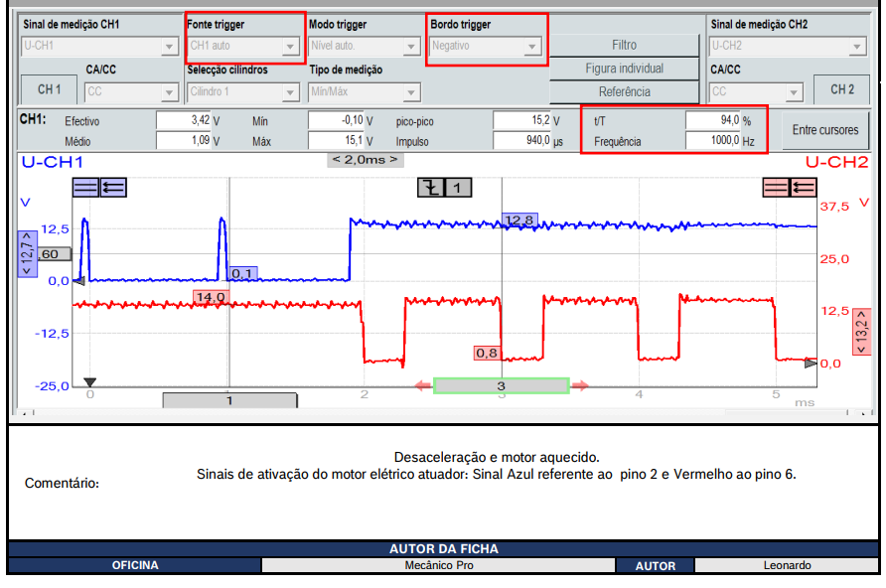Click the Entre cursores button

(x=824, y=130)
